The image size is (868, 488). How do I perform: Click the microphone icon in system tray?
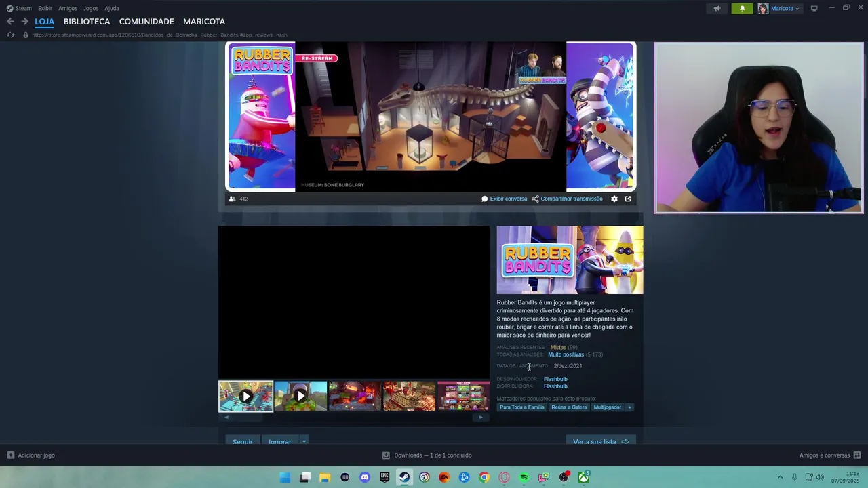(795, 477)
